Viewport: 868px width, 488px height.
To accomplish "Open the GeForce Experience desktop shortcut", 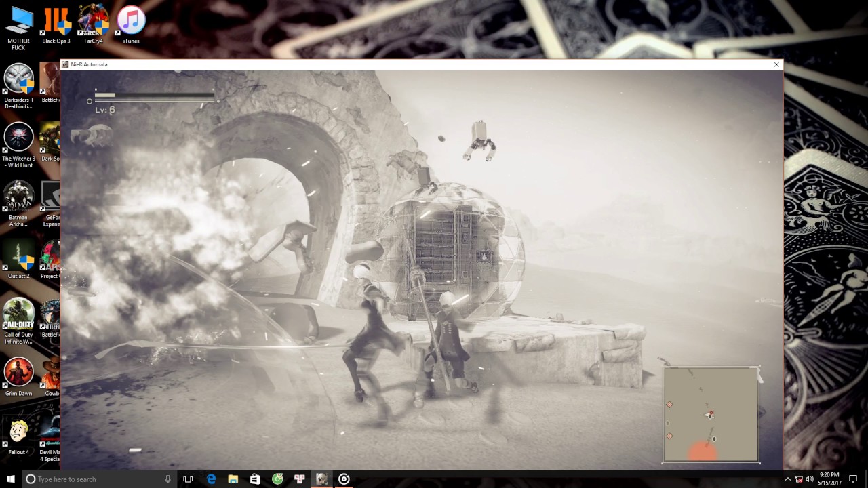I will 50,203.
